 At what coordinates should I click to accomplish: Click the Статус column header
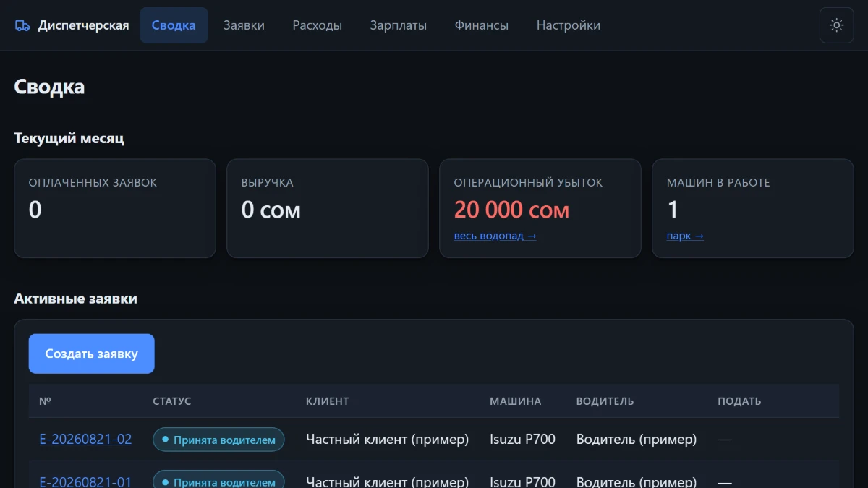172,401
